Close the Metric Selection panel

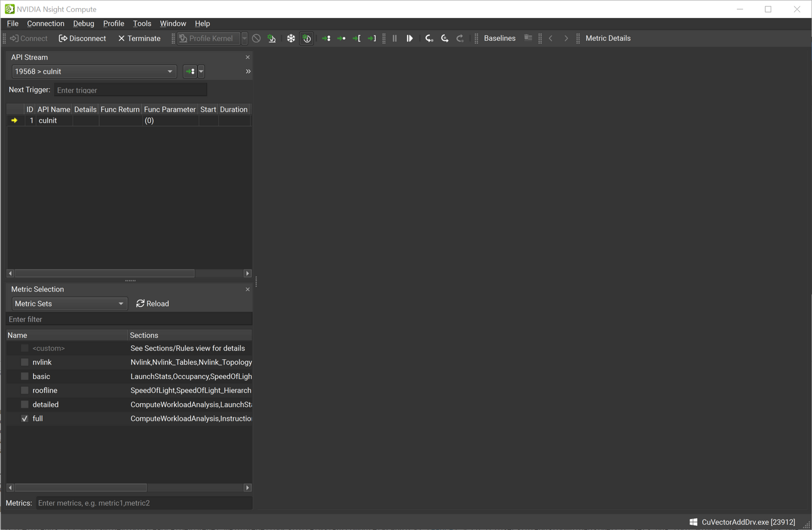point(248,289)
